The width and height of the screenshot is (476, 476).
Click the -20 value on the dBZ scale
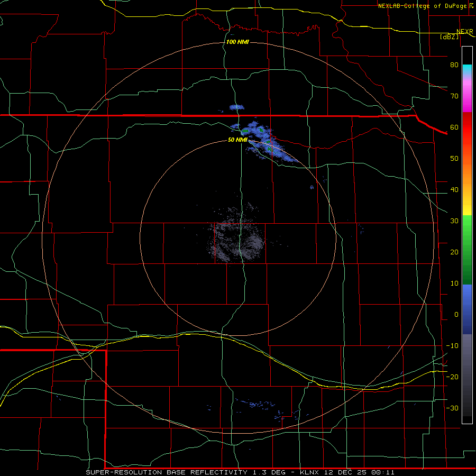tap(452, 377)
